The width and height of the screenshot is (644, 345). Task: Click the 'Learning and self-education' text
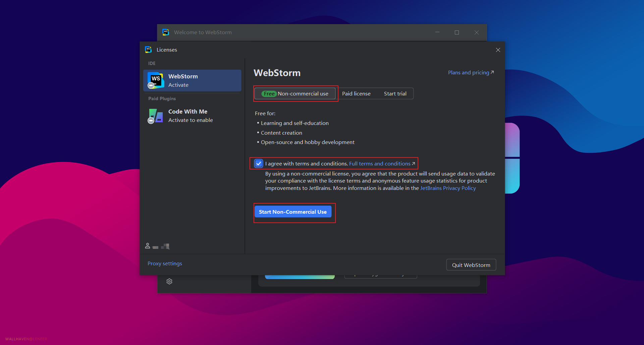[x=295, y=123]
